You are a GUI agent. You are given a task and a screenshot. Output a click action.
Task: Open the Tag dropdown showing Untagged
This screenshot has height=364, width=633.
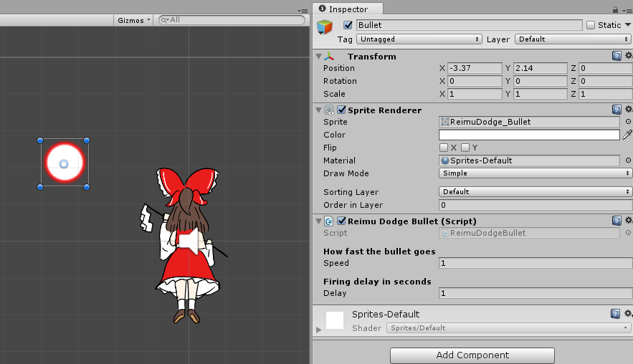coord(419,39)
